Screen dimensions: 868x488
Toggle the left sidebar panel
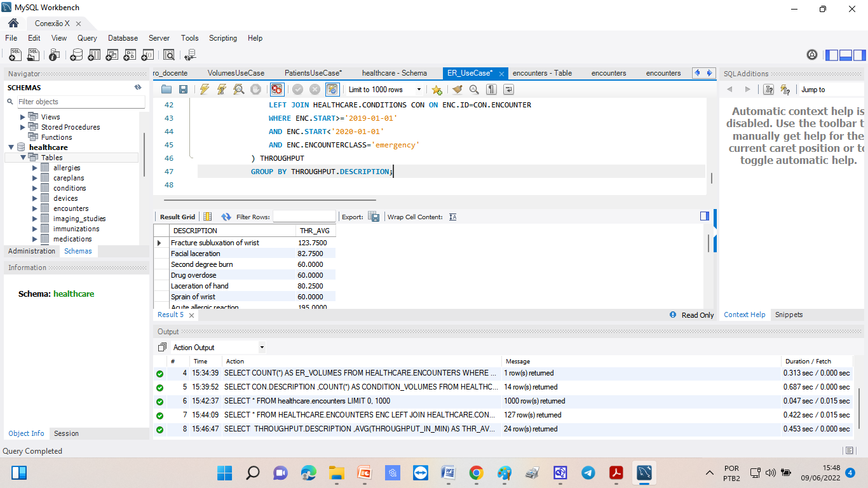[831, 55]
